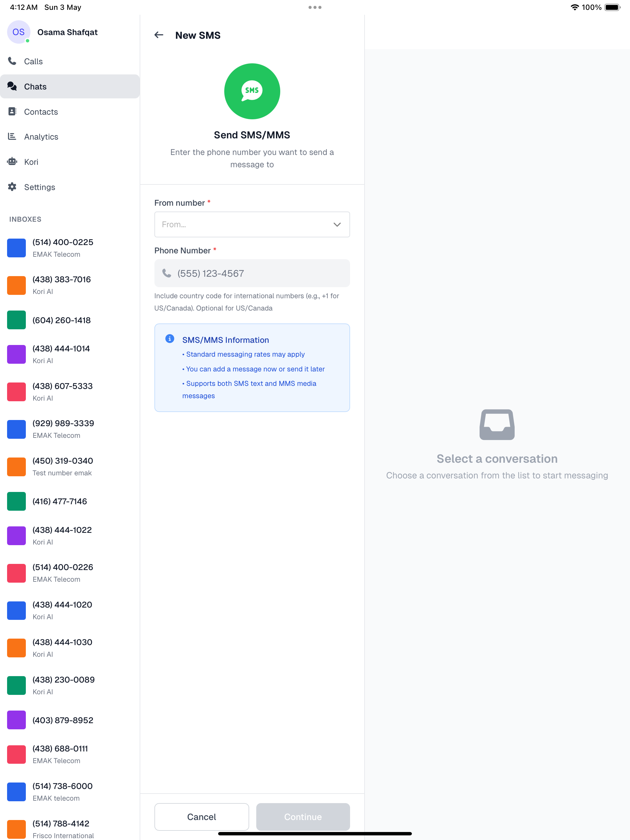The image size is (630, 840).
Task: Open inbox (450) 319-0340 Test number emak
Action: (70, 467)
